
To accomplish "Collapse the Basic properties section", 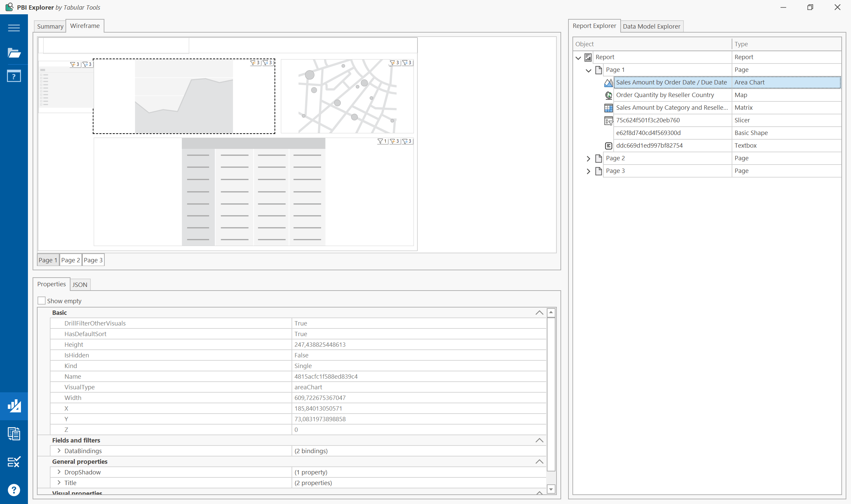I will (539, 313).
